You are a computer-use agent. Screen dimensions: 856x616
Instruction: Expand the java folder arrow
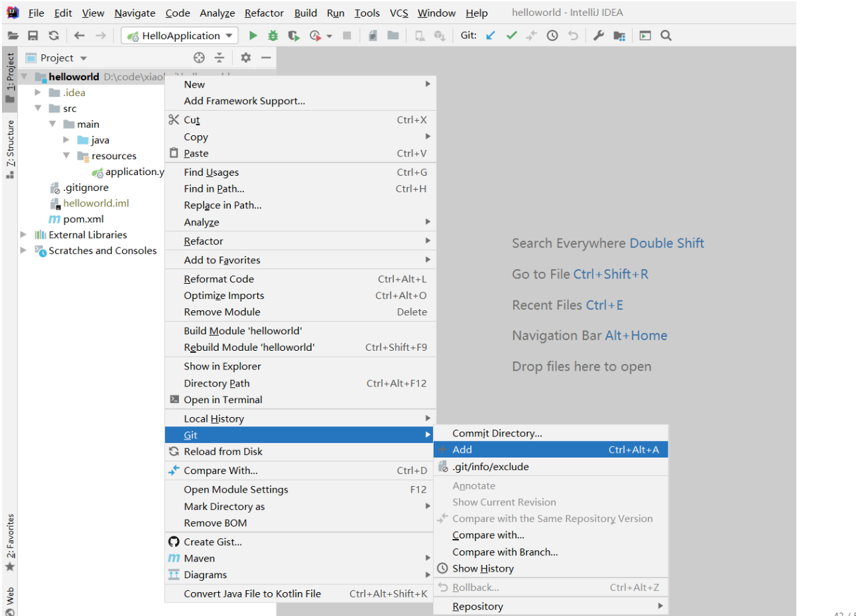pos(66,140)
